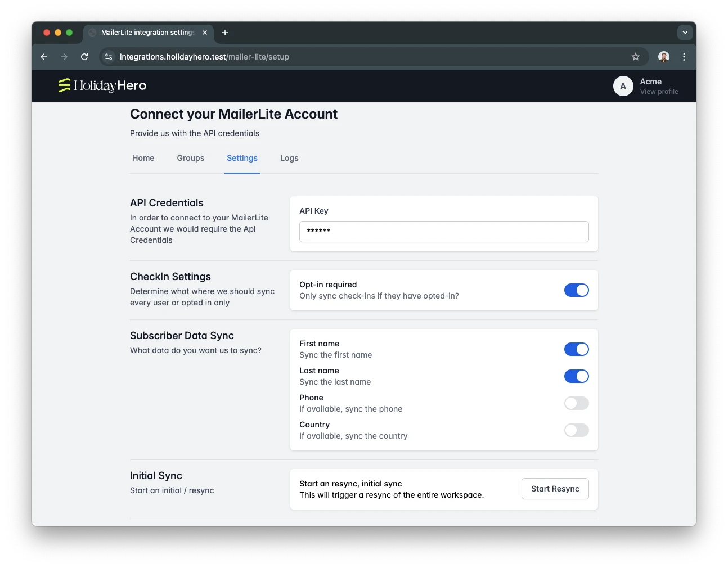Image resolution: width=728 pixels, height=568 pixels.
Task: Switch to the Groups tab
Action: tap(190, 158)
